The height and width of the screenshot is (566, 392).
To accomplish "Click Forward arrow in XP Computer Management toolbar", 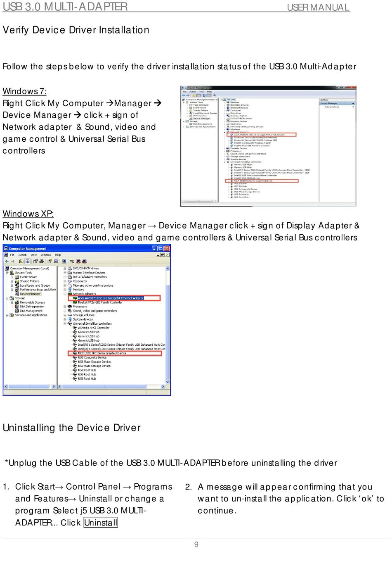I will point(13,262).
